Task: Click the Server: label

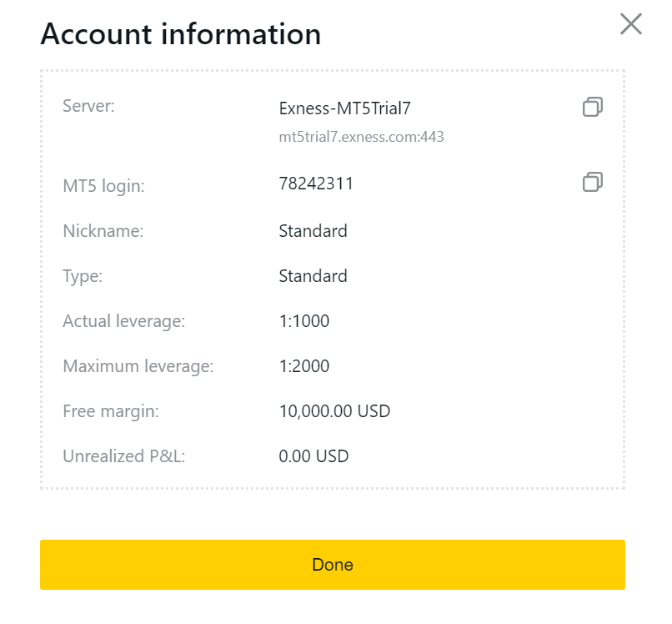Action: pyautogui.click(x=88, y=106)
